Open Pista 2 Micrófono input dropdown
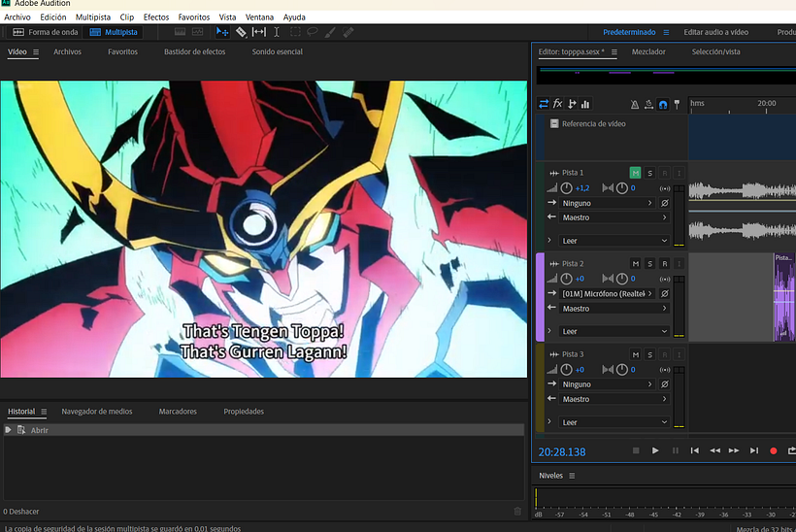 [607, 293]
